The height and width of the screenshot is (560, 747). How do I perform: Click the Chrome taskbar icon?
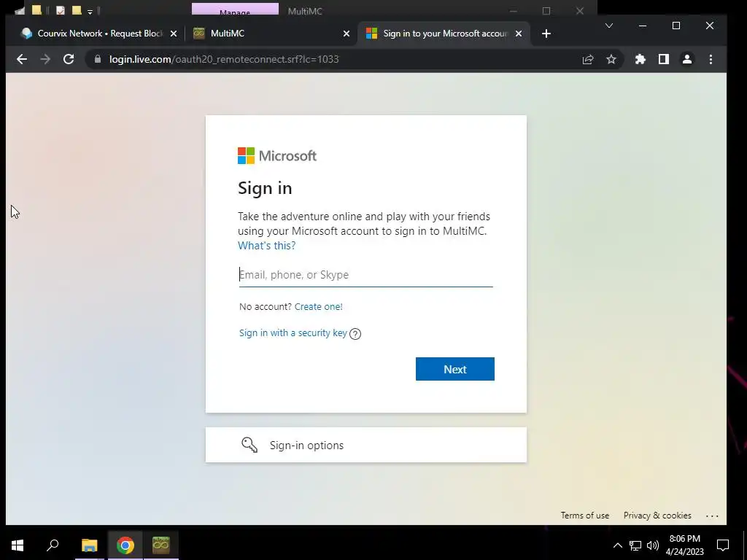tap(125, 545)
